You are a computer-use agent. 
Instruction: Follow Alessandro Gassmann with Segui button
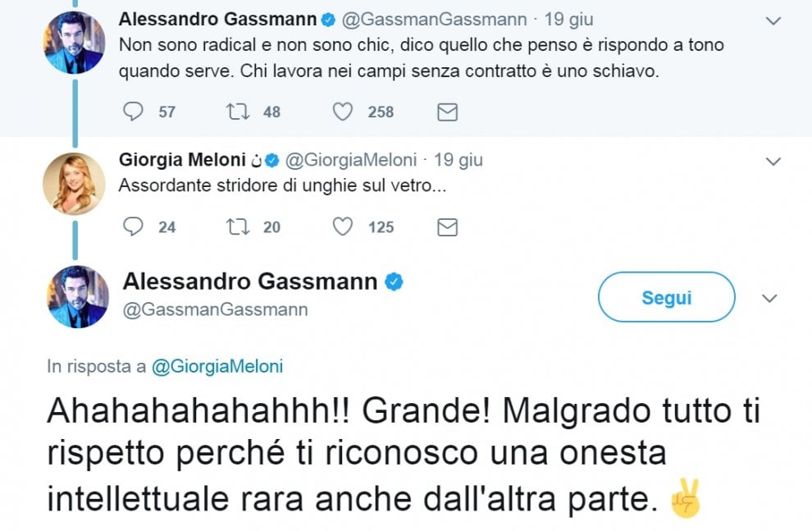click(x=667, y=297)
